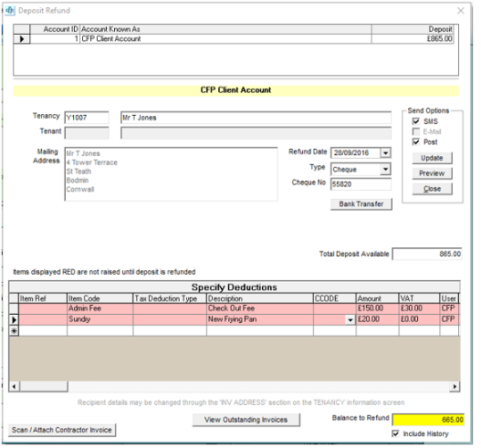Uncheck the SMS send option
Screen dimensions: 481x448
coord(416,121)
